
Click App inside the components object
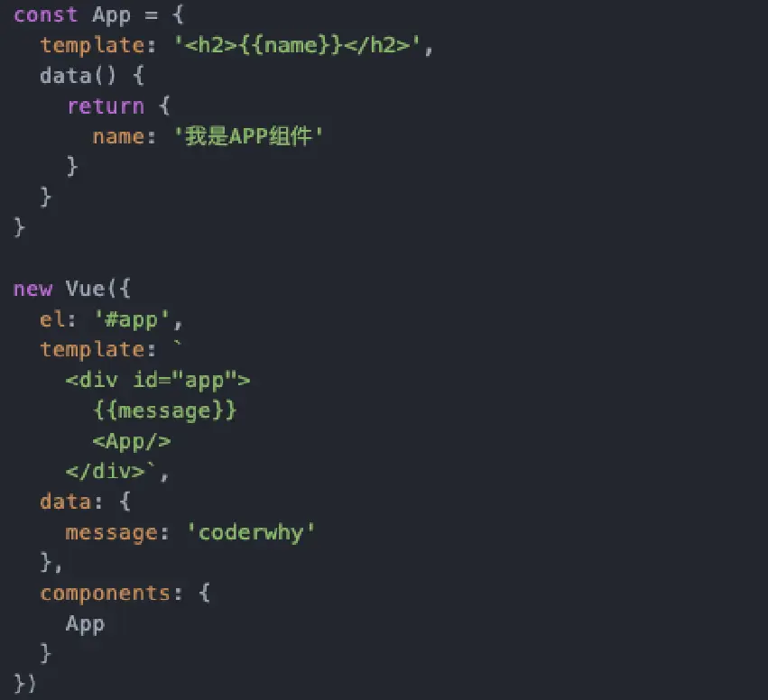pos(85,624)
